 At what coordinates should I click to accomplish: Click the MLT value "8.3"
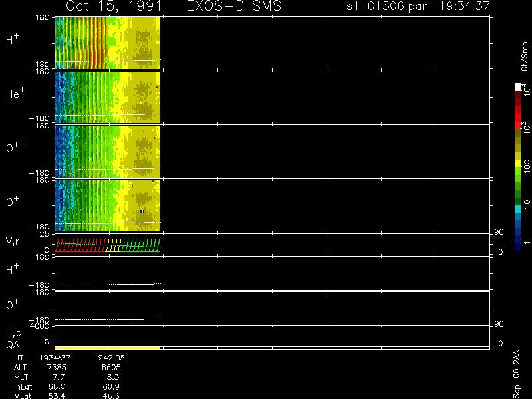point(113,377)
